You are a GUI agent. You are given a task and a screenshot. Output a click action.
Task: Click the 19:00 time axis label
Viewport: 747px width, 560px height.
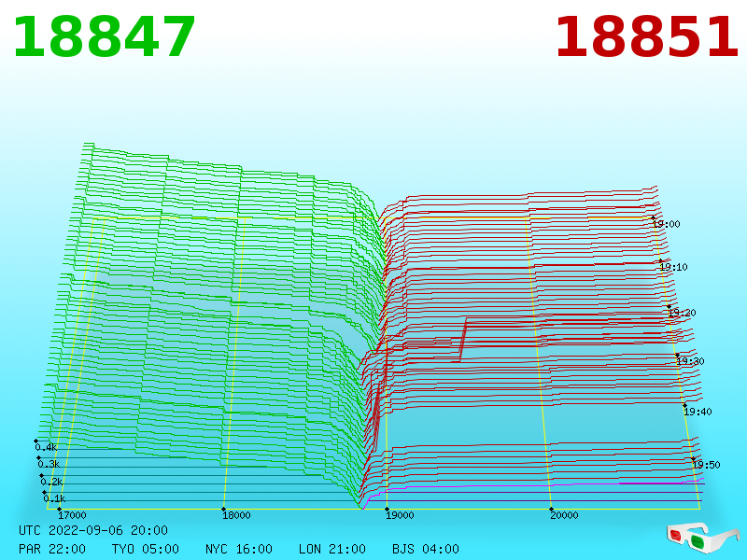667,224
